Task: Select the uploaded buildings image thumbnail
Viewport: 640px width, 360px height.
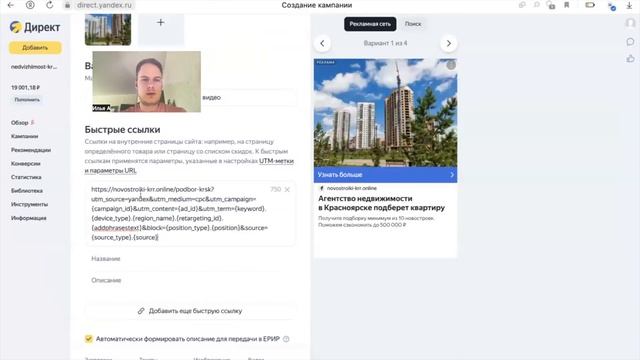Action: (108, 29)
